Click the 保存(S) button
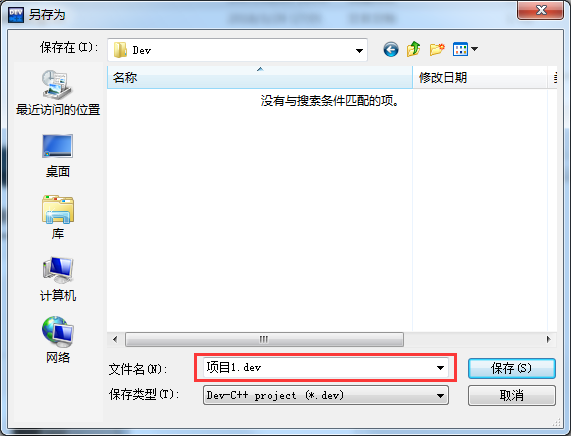571x436 pixels. point(512,368)
